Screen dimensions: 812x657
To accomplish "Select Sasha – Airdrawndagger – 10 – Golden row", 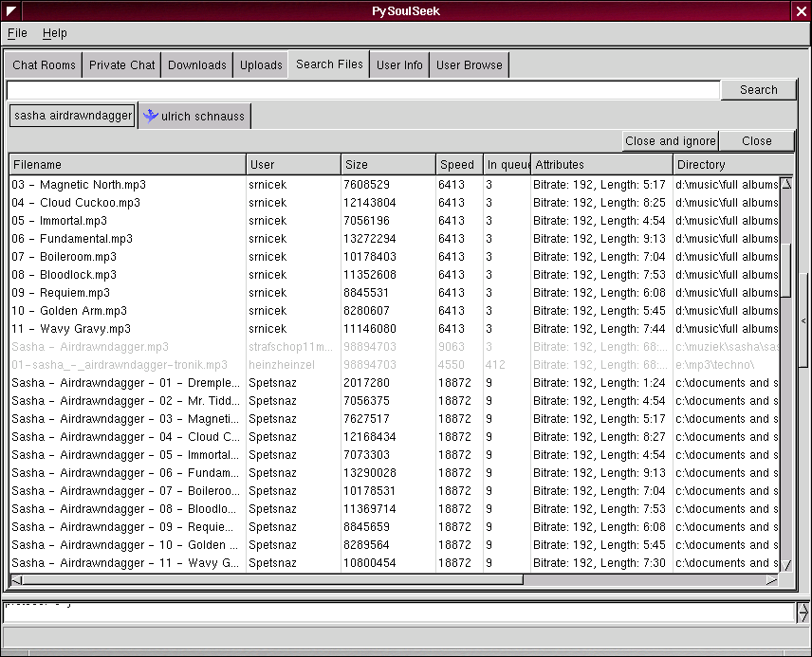I will click(x=395, y=545).
